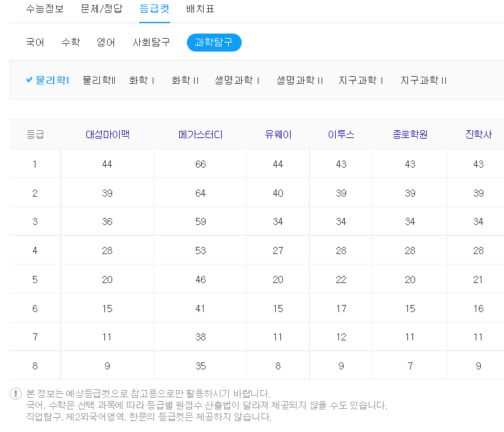Click 메가스터디 grade 3 value 59

(x=200, y=221)
